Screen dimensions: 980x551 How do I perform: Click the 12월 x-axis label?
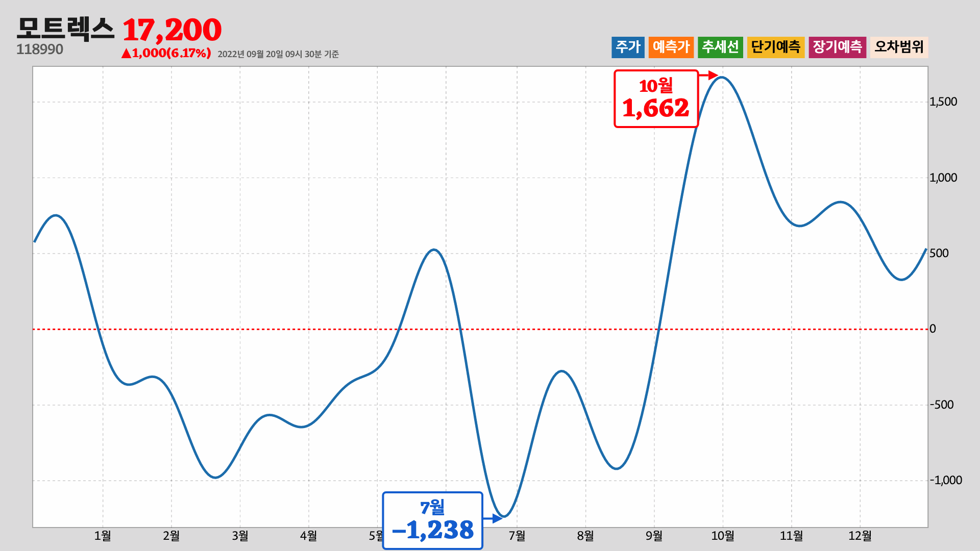click(x=860, y=536)
